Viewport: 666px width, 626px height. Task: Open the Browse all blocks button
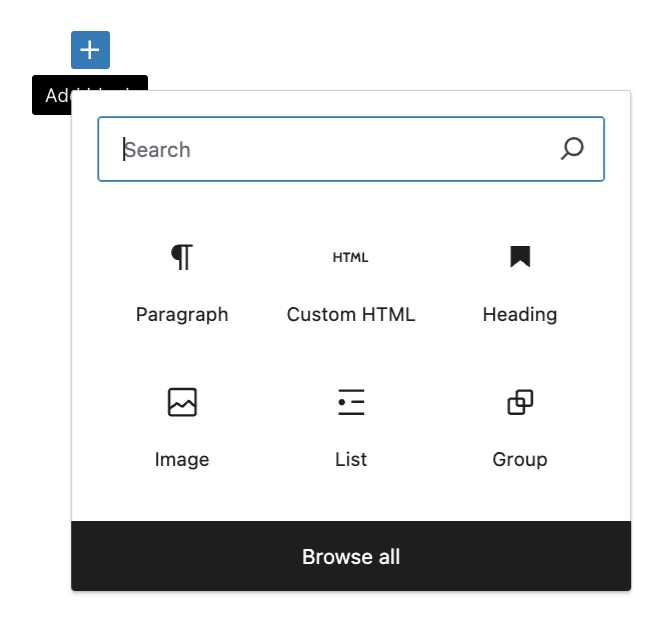coord(351,557)
